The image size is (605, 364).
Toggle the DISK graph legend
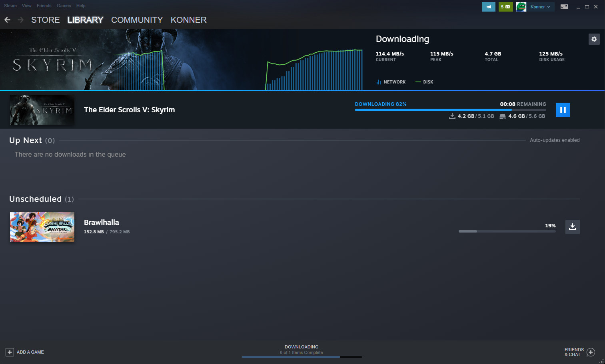(x=424, y=82)
